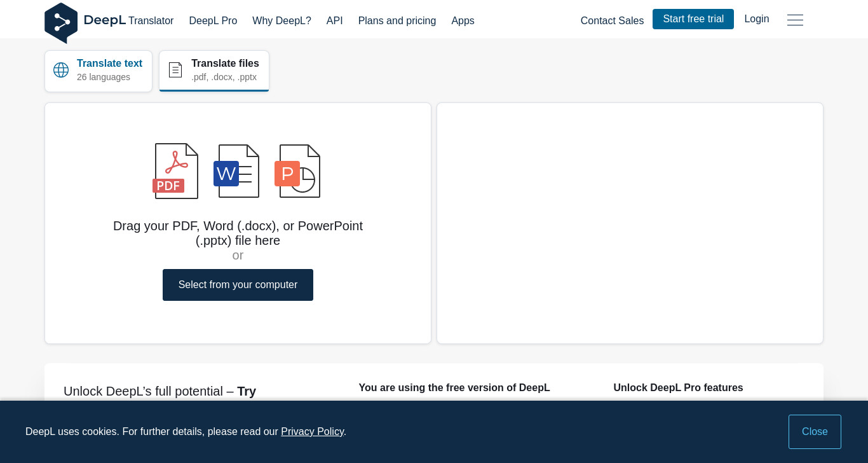Click the document icon on Translate files
Viewport: 868px width, 463px height.
[x=175, y=70]
